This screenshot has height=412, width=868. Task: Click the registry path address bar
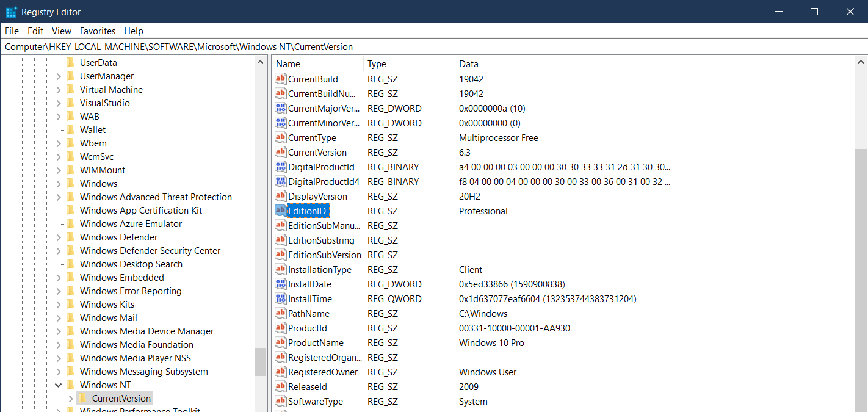(244, 46)
